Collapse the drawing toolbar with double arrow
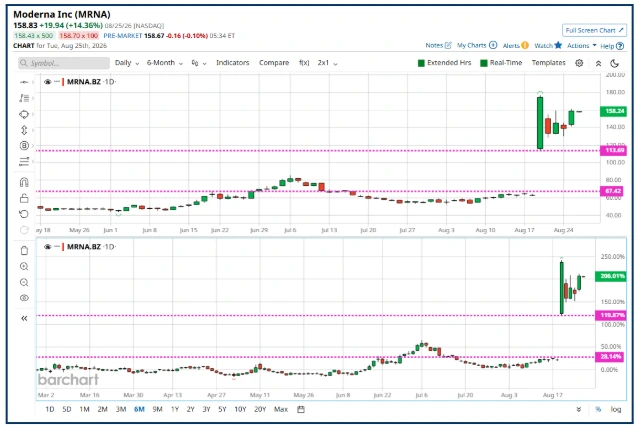639x428 pixels. 24,318
